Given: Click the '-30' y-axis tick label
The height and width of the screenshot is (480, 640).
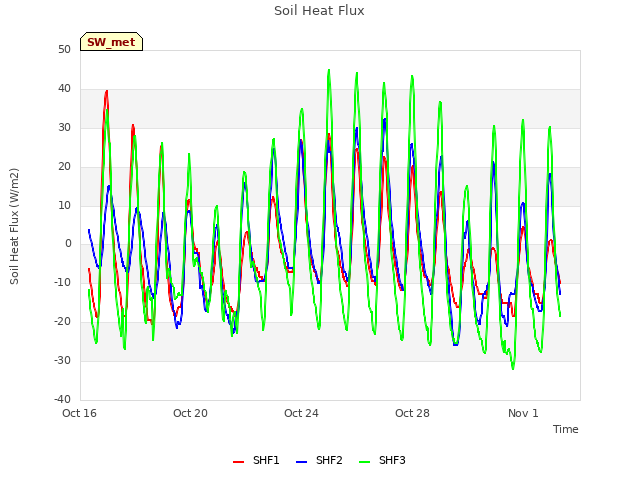Looking at the screenshot, I should pyautogui.click(x=62, y=360).
